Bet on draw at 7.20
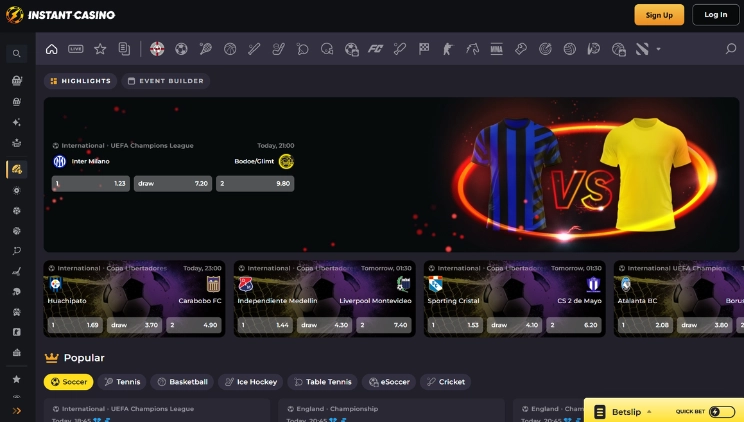Image resolution: width=744 pixels, height=422 pixels. click(x=173, y=183)
